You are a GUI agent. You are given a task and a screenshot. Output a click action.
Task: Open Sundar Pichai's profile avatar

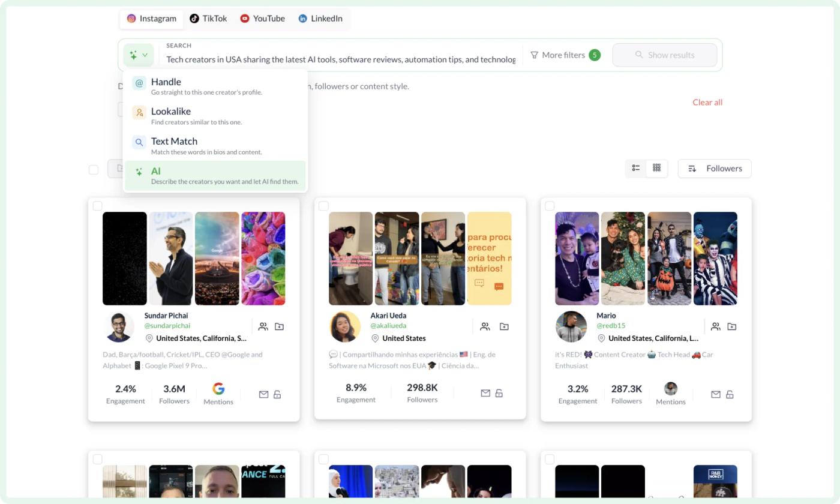(119, 327)
